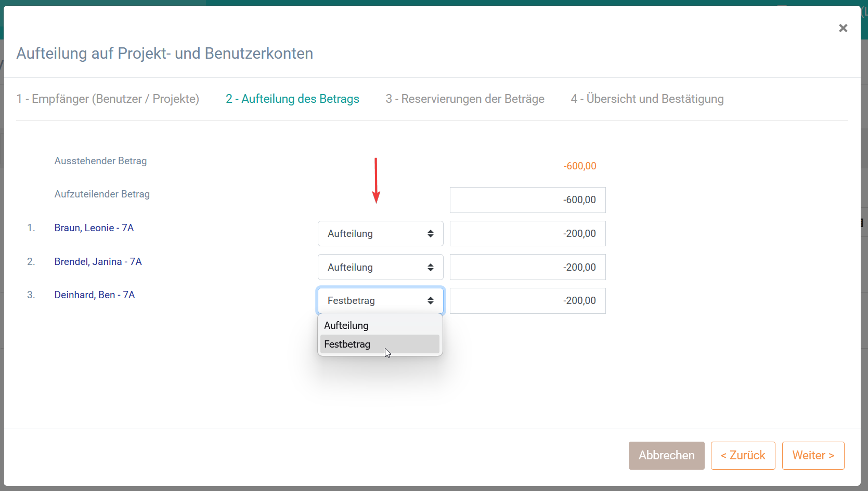Open the Brendel, Janina - 7A link
The image size is (868, 491).
point(98,262)
